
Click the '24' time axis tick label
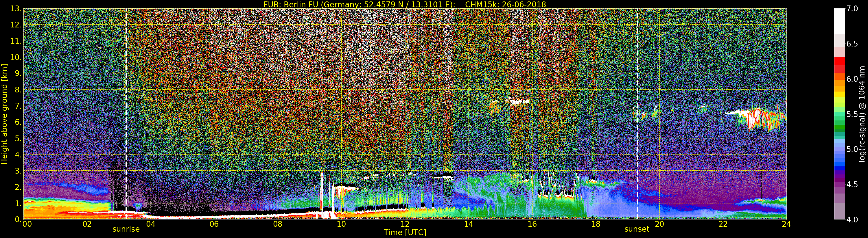(x=786, y=224)
